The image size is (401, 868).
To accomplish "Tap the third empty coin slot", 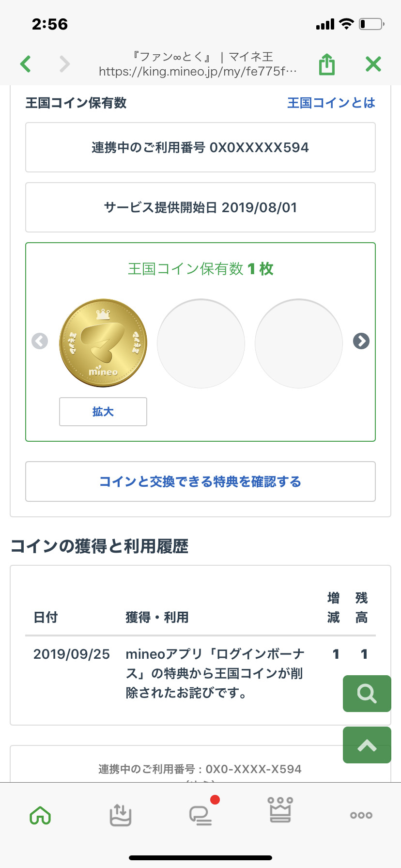I will 299,343.
